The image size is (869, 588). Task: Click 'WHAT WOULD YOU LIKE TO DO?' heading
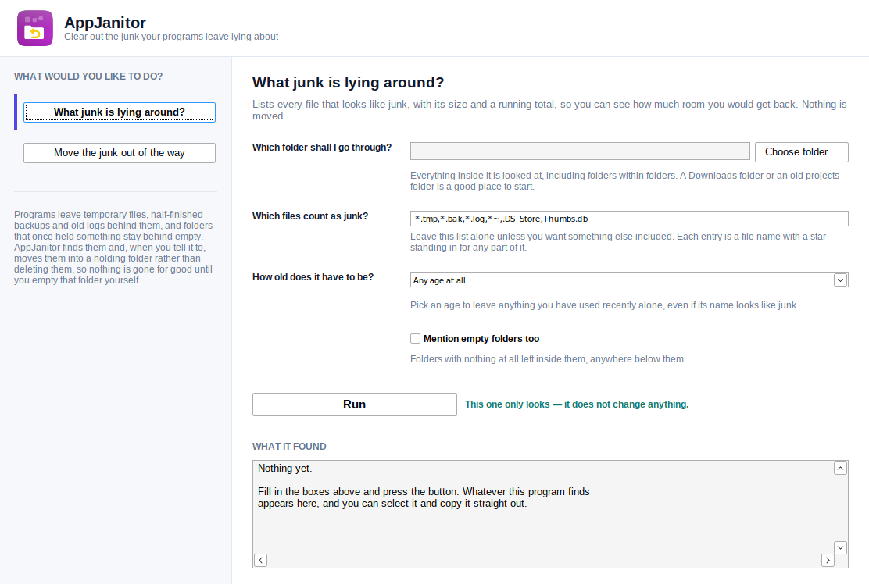click(88, 77)
